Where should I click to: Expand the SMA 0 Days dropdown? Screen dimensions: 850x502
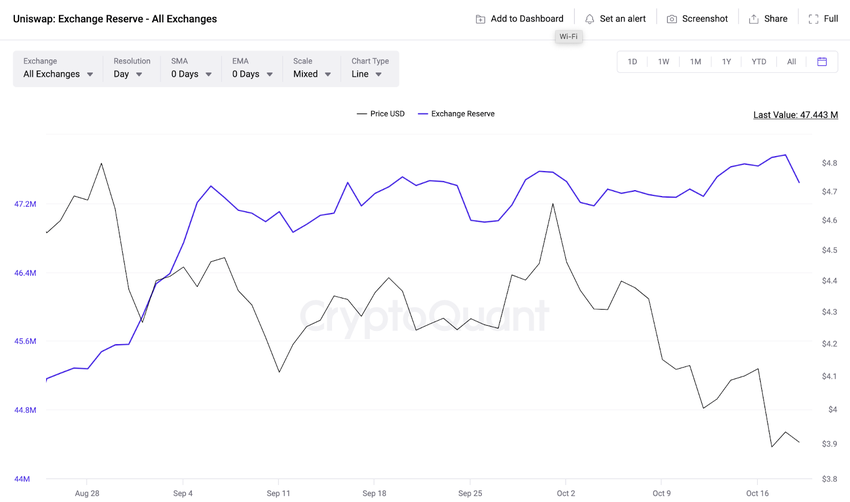pyautogui.click(x=190, y=74)
